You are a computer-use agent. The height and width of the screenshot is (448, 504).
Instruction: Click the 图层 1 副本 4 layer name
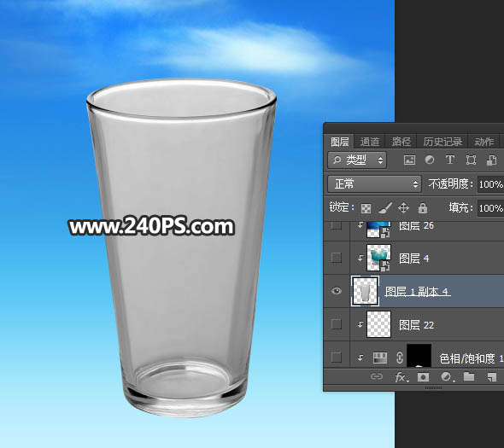coord(418,292)
